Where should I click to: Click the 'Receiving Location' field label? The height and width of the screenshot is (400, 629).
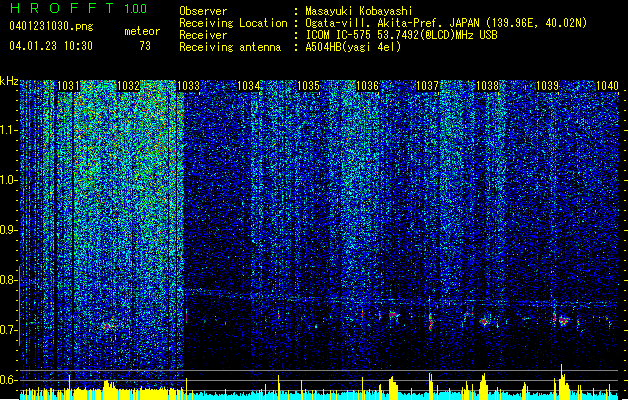click(x=233, y=23)
